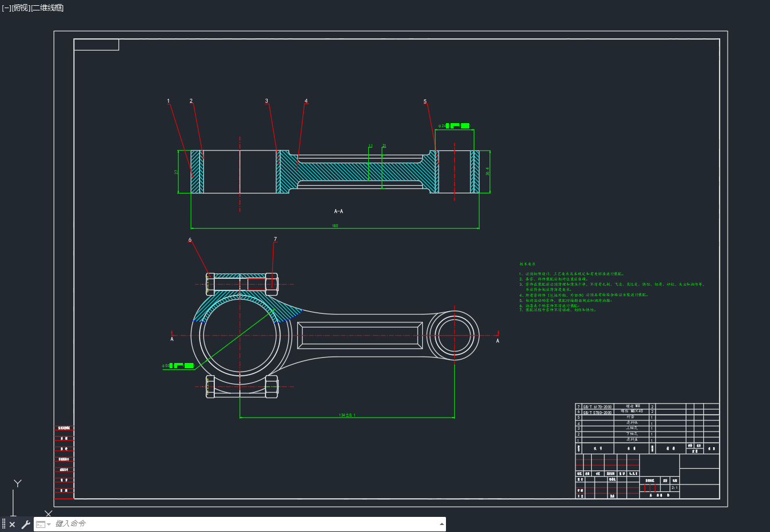The height and width of the screenshot is (532, 770).
Task: Select the M8×40 bolt entry in parts list
Action: coord(633,411)
